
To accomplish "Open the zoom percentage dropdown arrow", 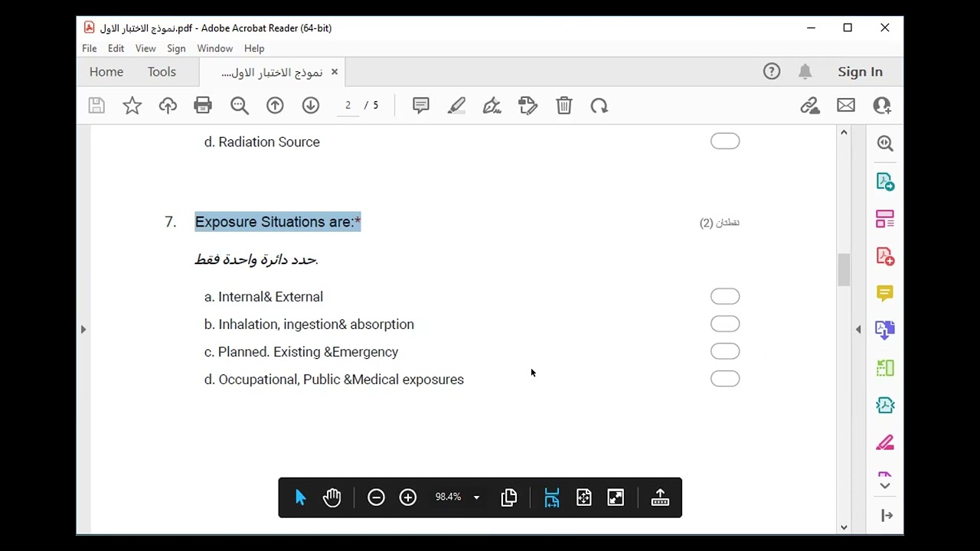I will 476,497.
